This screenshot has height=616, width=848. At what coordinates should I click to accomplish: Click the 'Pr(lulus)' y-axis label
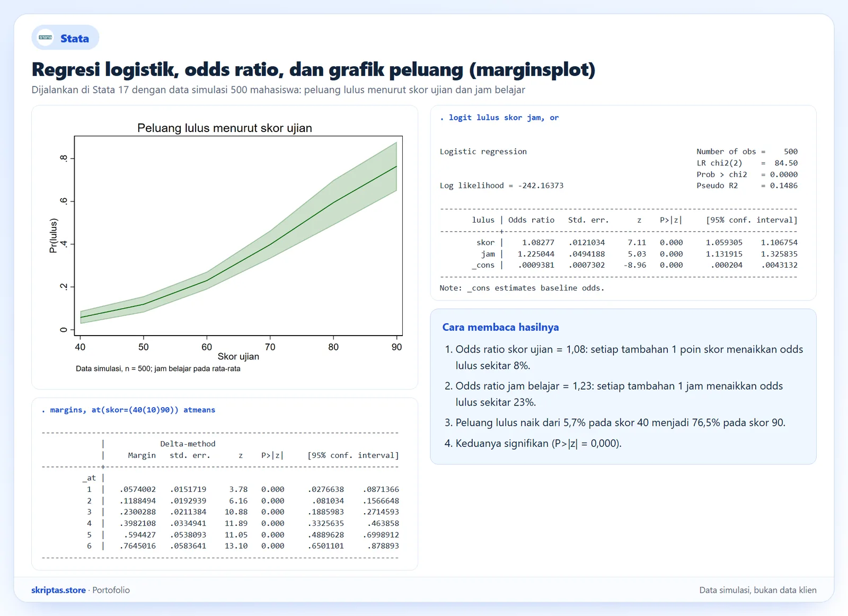coord(53,236)
